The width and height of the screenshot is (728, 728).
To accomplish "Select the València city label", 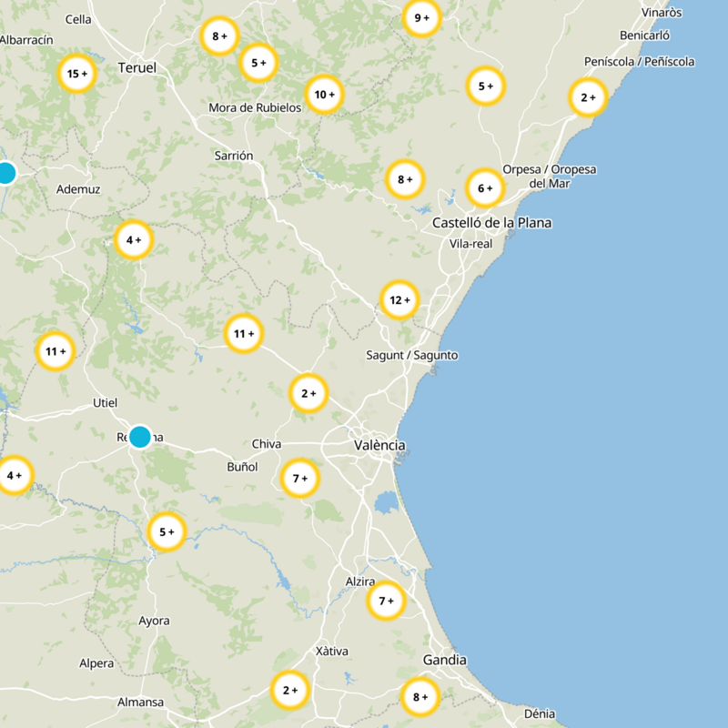I will [382, 444].
